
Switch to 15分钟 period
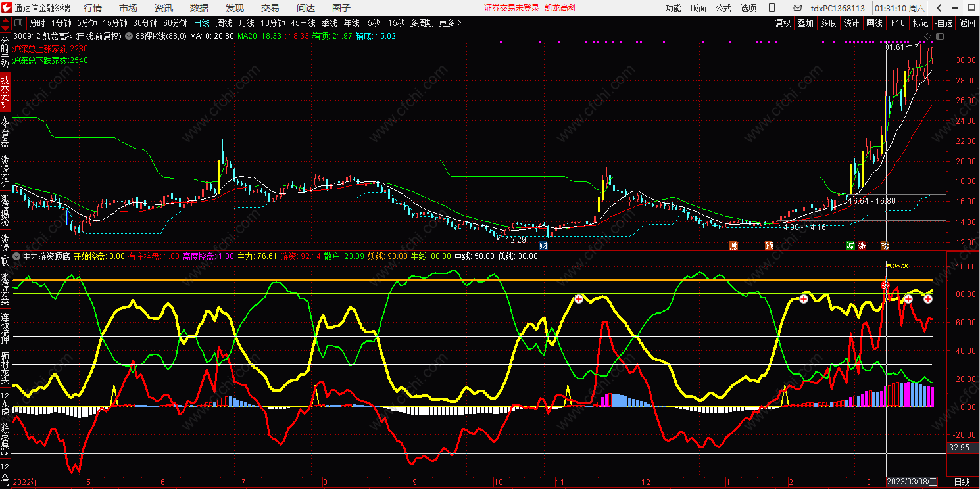[x=114, y=23]
